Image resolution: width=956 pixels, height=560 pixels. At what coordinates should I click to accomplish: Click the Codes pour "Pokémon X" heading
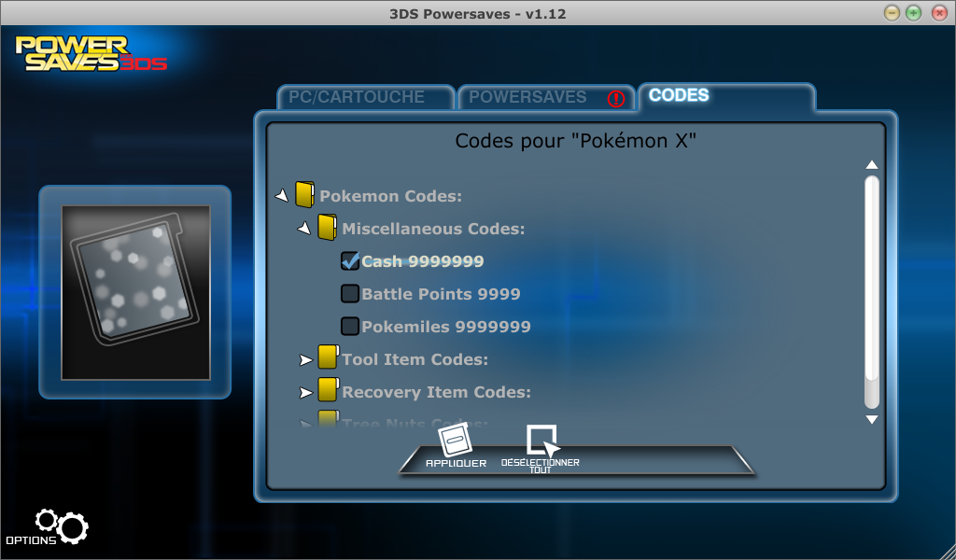click(x=575, y=141)
